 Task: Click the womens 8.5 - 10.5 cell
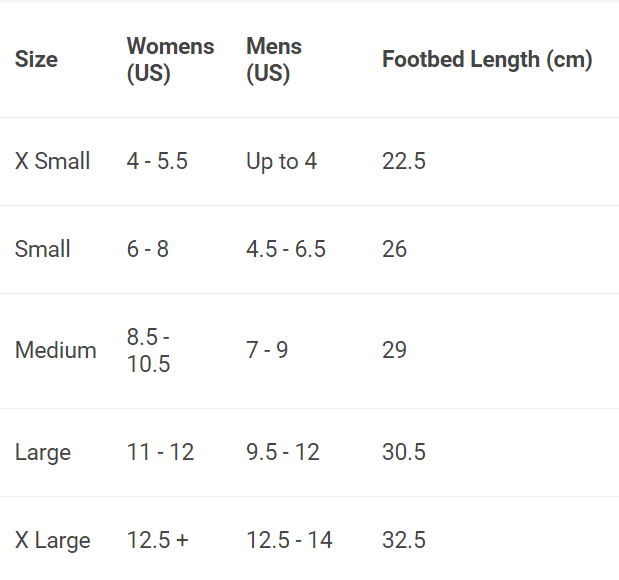tap(149, 350)
